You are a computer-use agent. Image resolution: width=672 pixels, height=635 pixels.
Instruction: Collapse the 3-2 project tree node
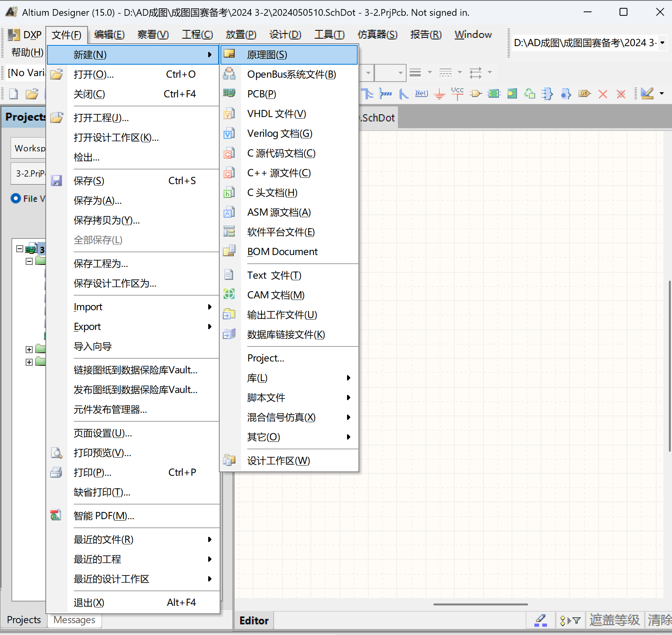(x=19, y=249)
